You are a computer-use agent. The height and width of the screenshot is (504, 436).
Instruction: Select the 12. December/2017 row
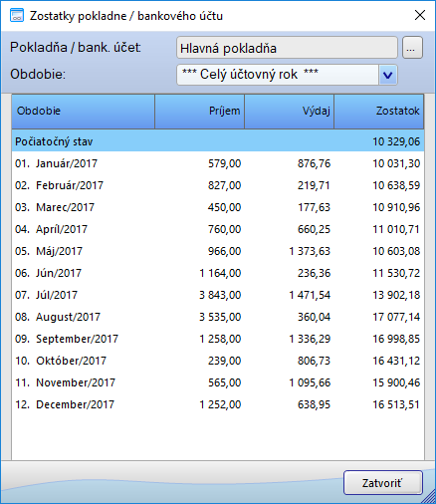point(218,404)
